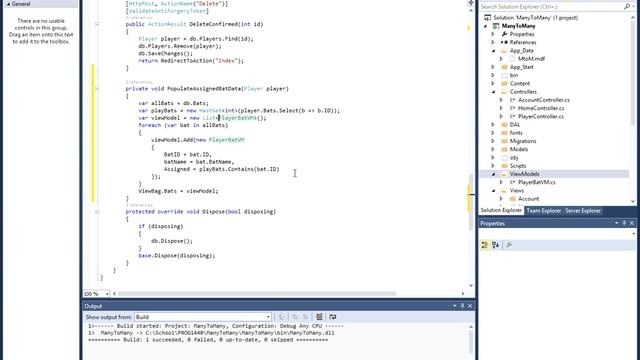Select MtoM.mdf database file

click(x=531, y=59)
